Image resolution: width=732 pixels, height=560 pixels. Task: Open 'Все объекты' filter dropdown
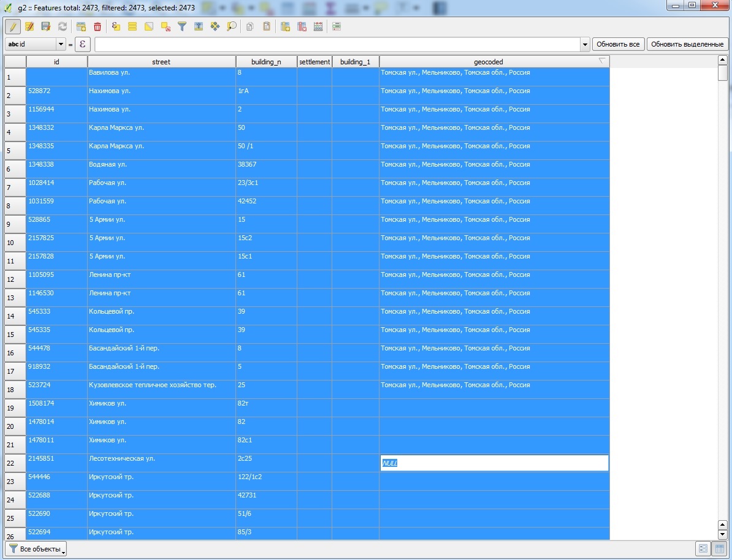pyautogui.click(x=36, y=549)
